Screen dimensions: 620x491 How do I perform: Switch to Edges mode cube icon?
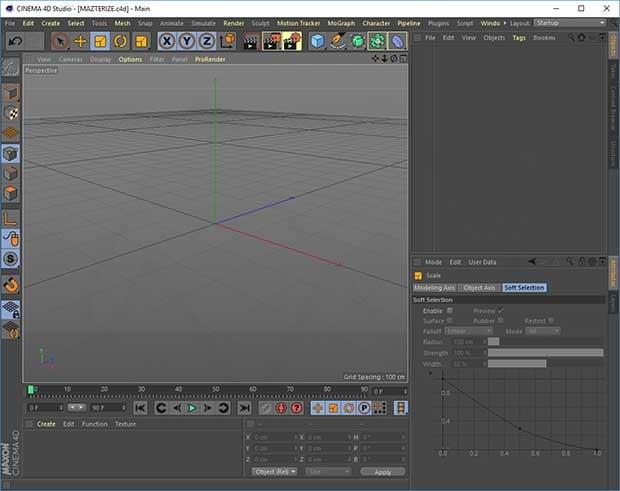pos(11,173)
